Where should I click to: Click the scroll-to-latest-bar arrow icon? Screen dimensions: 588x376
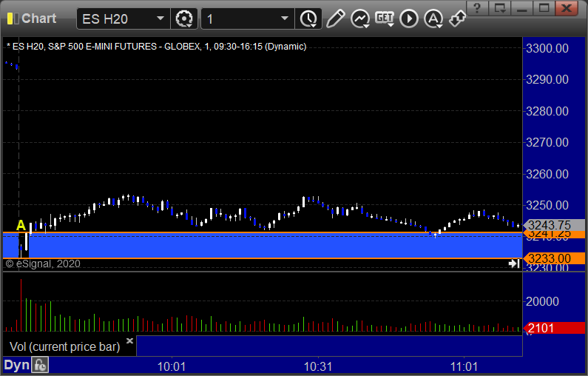pos(514,263)
